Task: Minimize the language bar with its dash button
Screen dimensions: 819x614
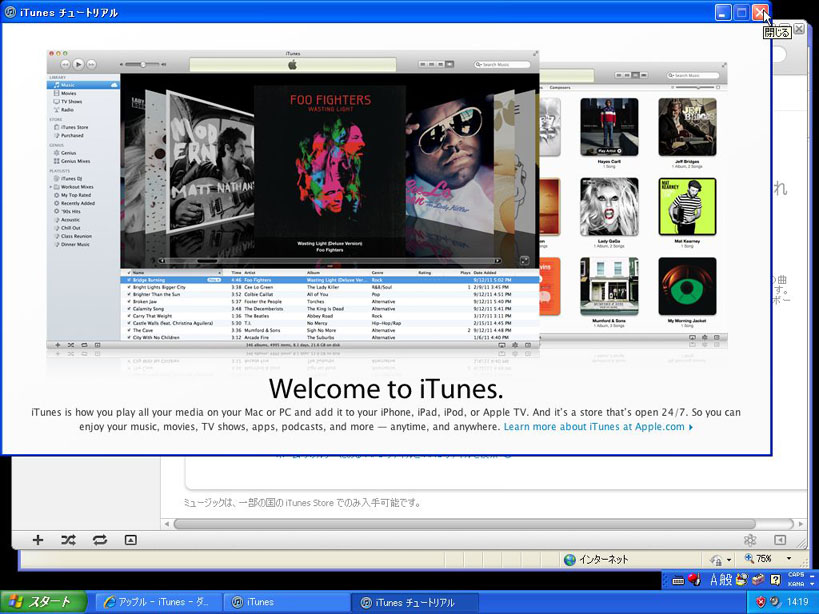Action: [x=812, y=574]
